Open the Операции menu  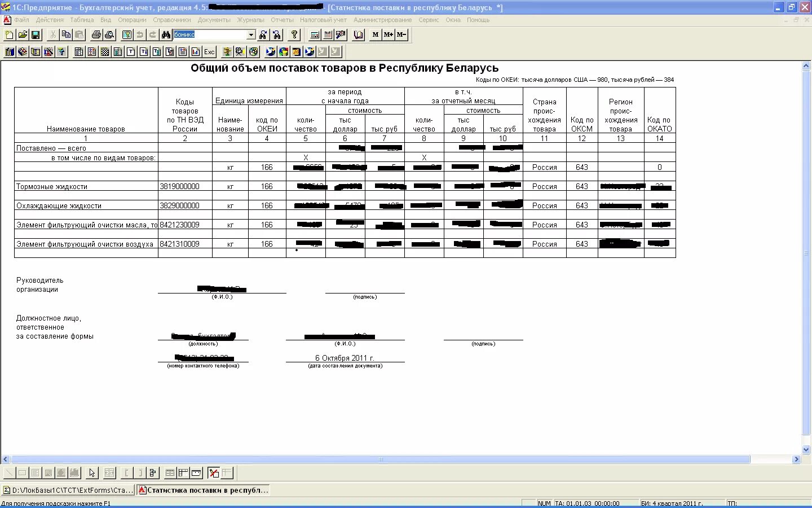point(132,20)
